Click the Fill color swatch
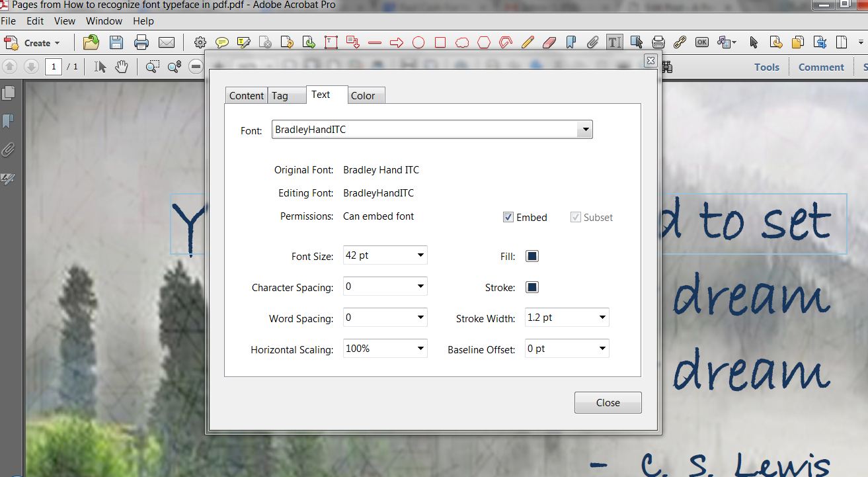 pos(532,256)
